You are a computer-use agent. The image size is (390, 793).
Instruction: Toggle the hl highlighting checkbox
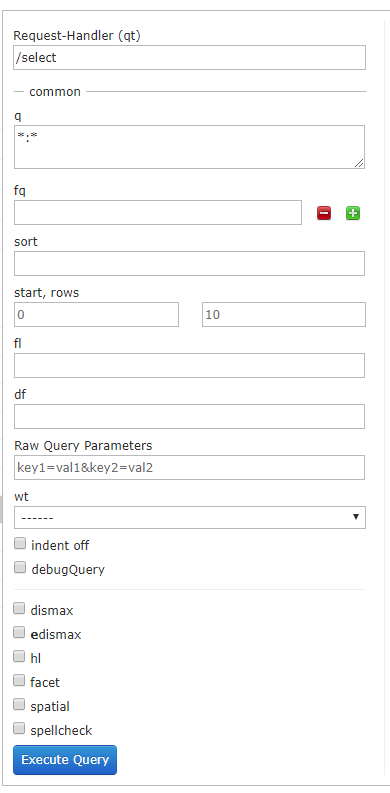[19, 656]
